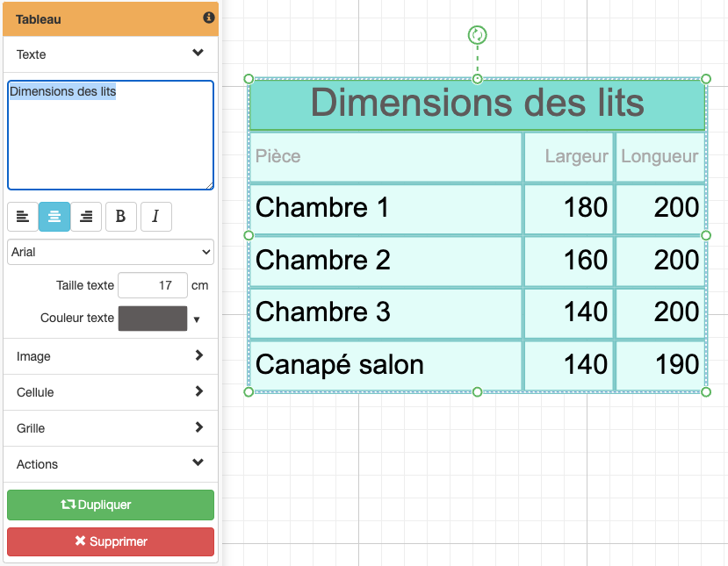Apply center text alignment
The image size is (728, 566).
point(54,216)
